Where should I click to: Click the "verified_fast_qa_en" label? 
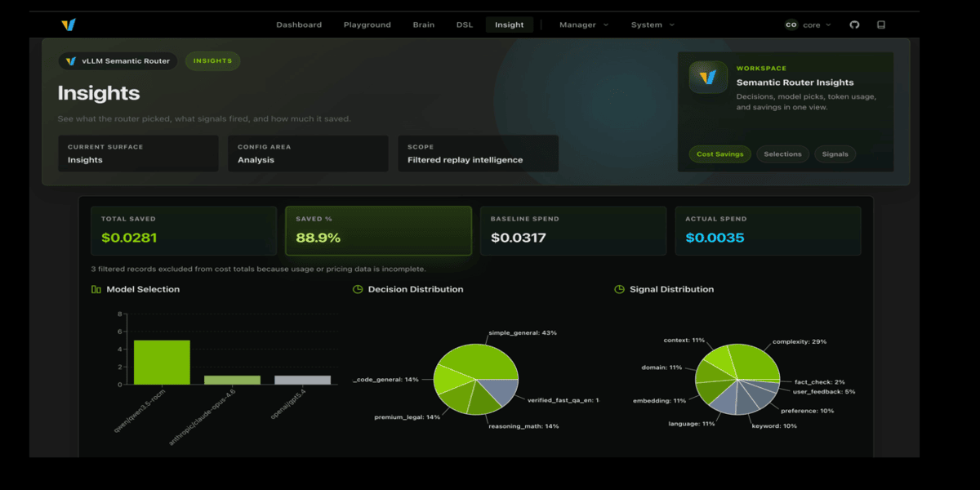[x=563, y=400]
